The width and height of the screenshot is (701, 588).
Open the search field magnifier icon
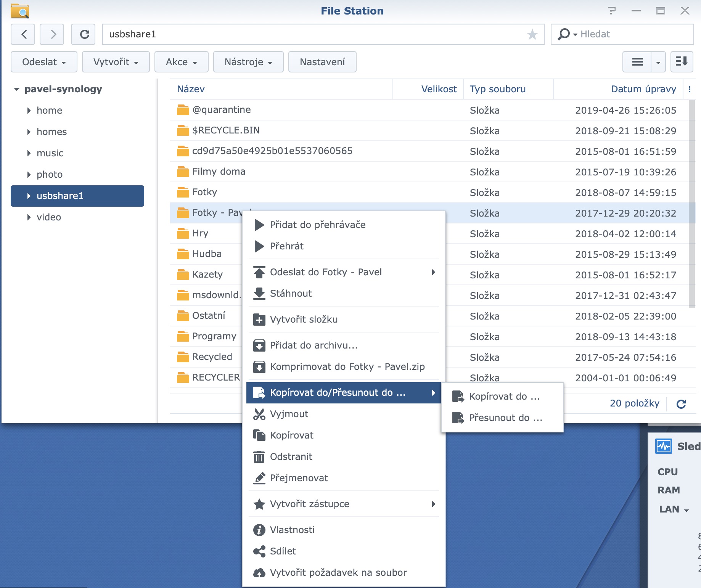564,34
